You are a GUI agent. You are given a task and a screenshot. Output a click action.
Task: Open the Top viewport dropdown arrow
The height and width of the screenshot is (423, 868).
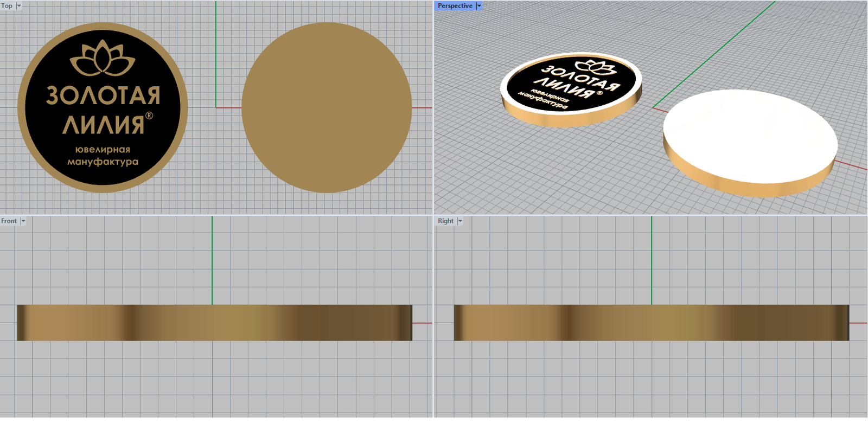[19, 6]
